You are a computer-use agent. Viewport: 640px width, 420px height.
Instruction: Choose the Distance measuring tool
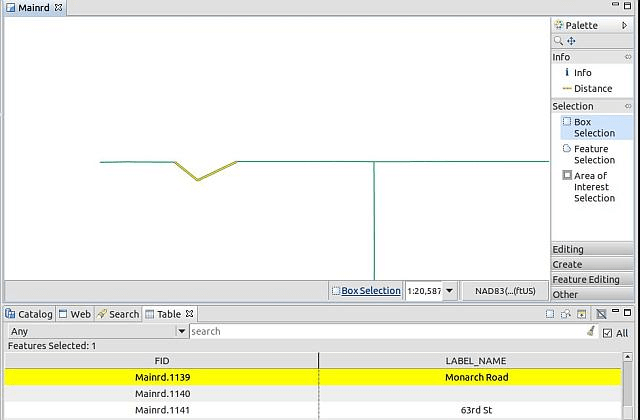tap(587, 89)
